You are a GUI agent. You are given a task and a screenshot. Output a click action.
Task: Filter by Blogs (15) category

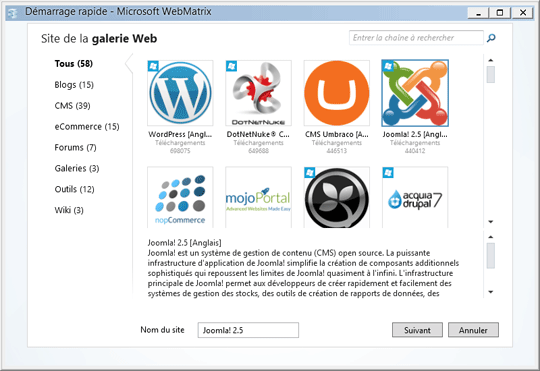coord(74,85)
